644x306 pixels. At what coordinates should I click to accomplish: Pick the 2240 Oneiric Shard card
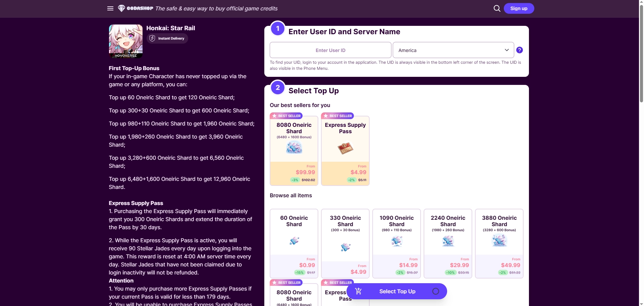(x=448, y=244)
